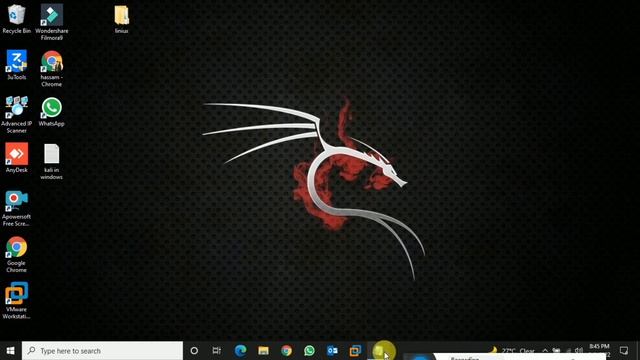
Task: Open WhatsApp desktop shortcut
Action: pyautogui.click(x=51, y=112)
